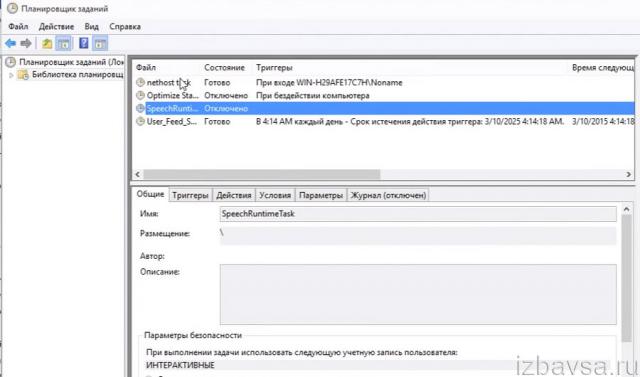The width and height of the screenshot is (640, 377).
Task: Toggle the console tree pane icon
Action: 64,43
